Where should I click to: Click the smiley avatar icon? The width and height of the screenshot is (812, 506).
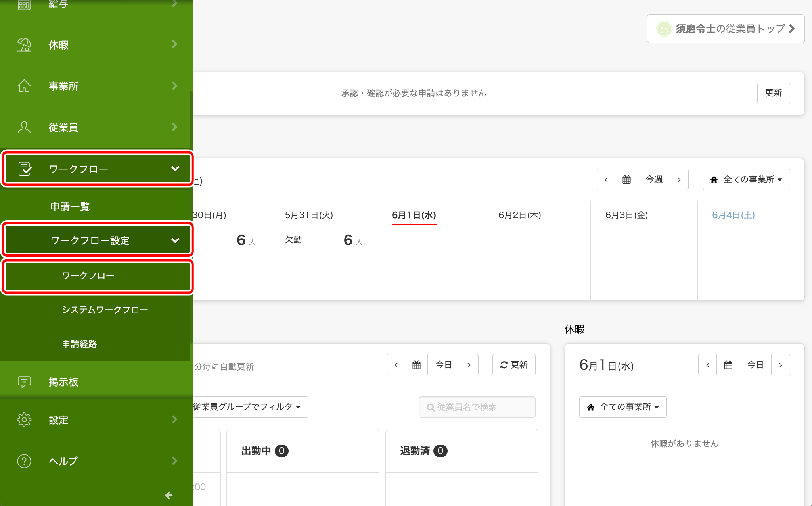click(x=664, y=29)
